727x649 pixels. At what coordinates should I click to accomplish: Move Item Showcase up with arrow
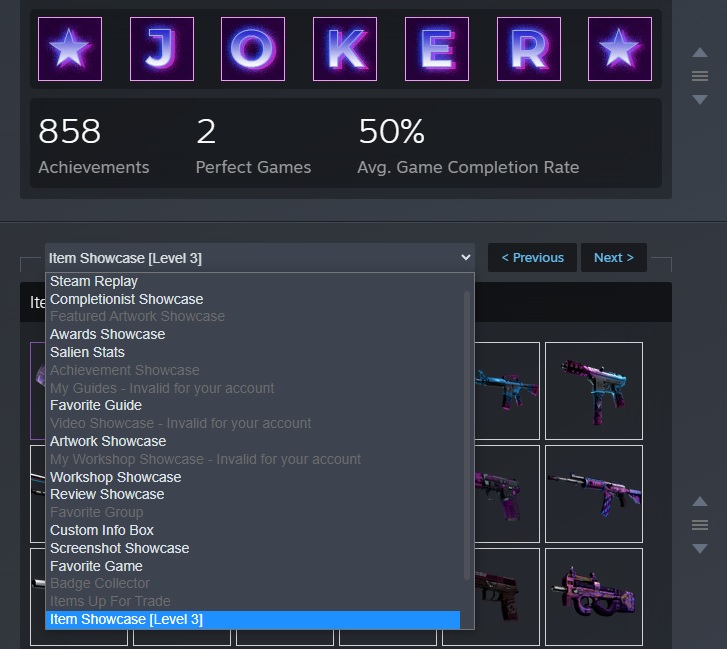tap(700, 501)
